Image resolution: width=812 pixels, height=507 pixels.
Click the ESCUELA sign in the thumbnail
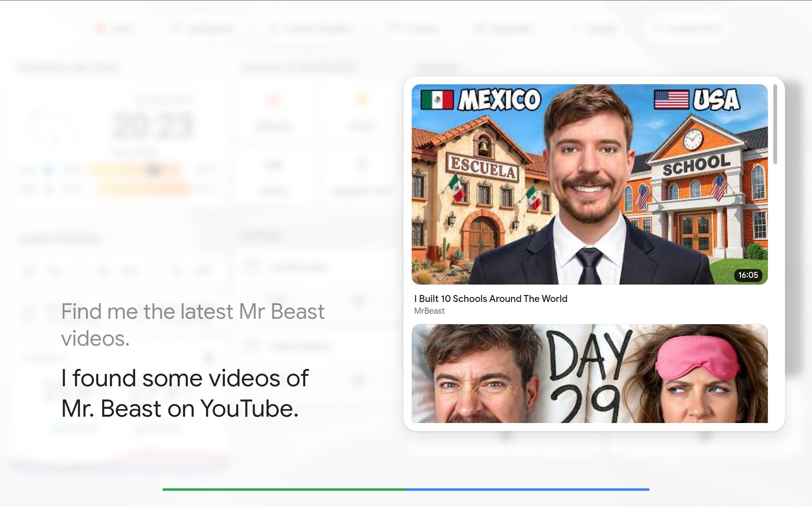tap(482, 167)
